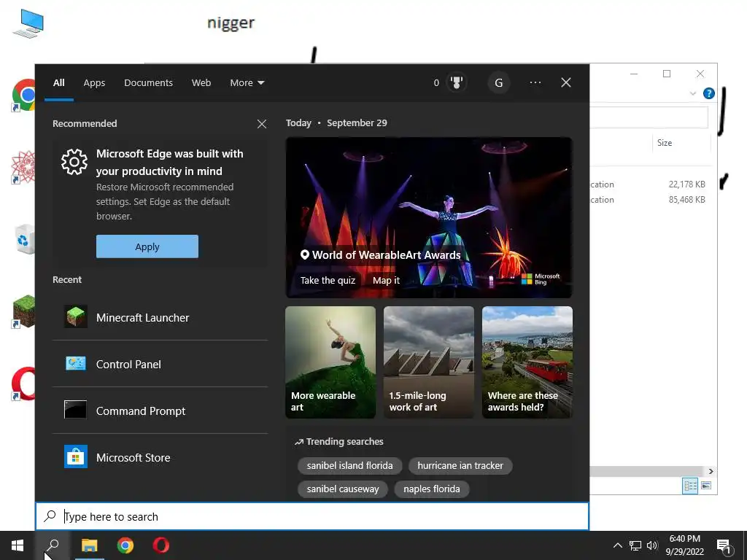Click the Take the quiz button
The width and height of the screenshot is (747, 560).
pyautogui.click(x=328, y=280)
